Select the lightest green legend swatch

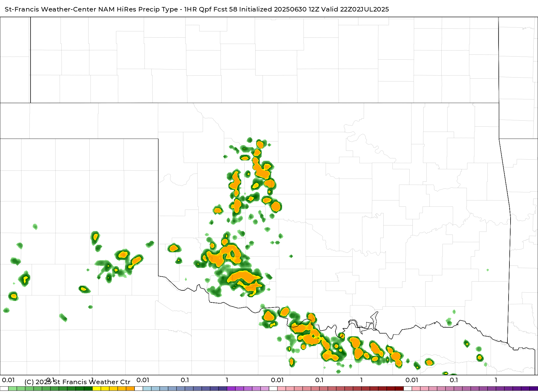point(13,389)
